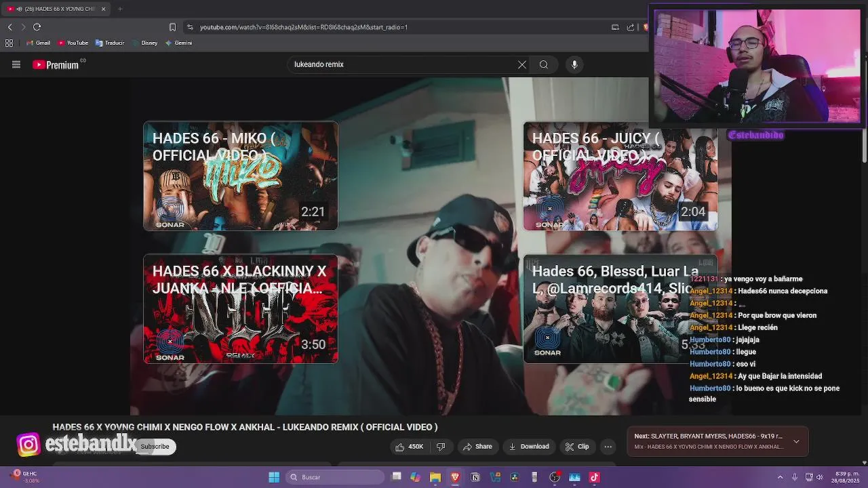Select the youtube.com address bar URL
The width and height of the screenshot is (868, 488).
pos(304,27)
